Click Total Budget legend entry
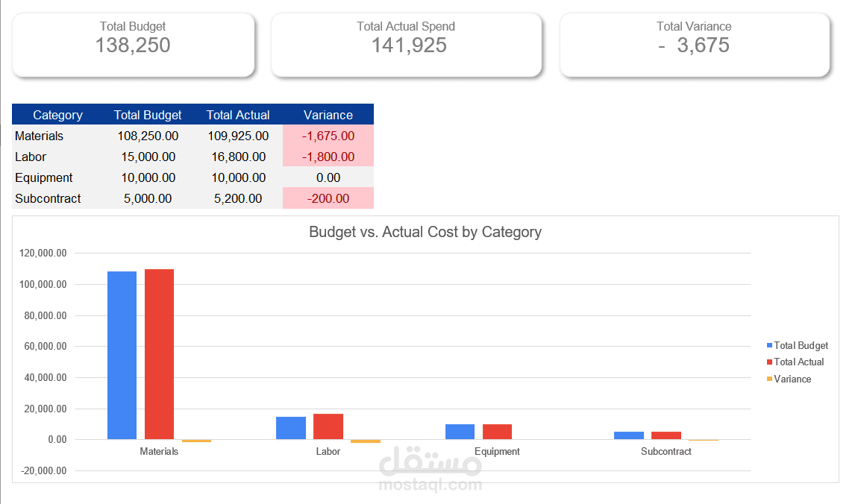The image size is (861, 504). click(x=798, y=345)
